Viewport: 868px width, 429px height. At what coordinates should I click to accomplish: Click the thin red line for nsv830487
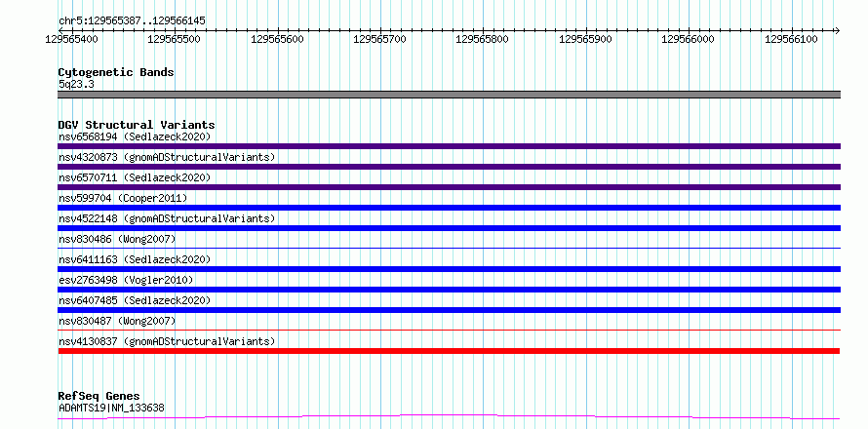click(449, 330)
